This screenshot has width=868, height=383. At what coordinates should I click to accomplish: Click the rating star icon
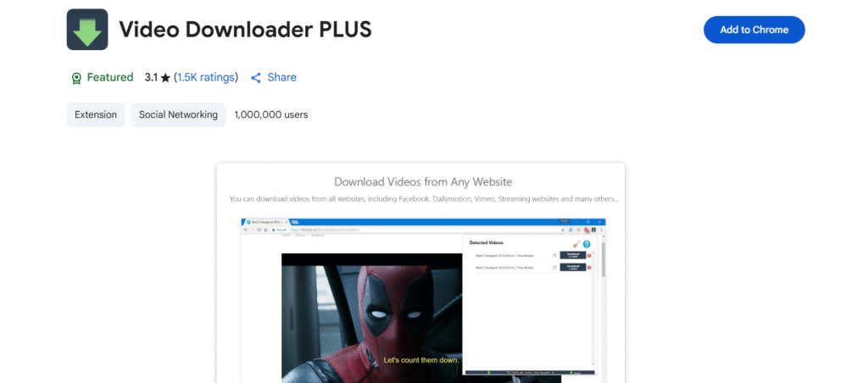pyautogui.click(x=165, y=78)
